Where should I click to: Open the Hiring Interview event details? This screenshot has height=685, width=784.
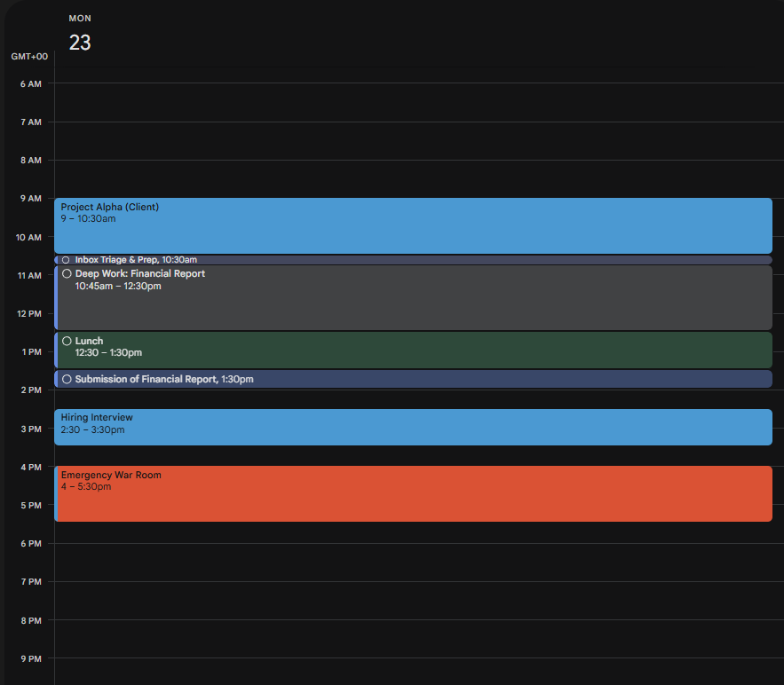tap(266, 426)
